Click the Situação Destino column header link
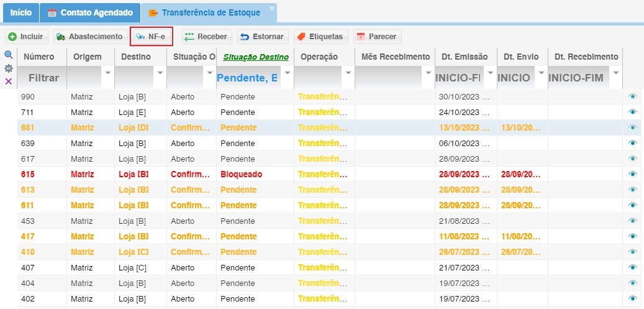 coord(255,57)
